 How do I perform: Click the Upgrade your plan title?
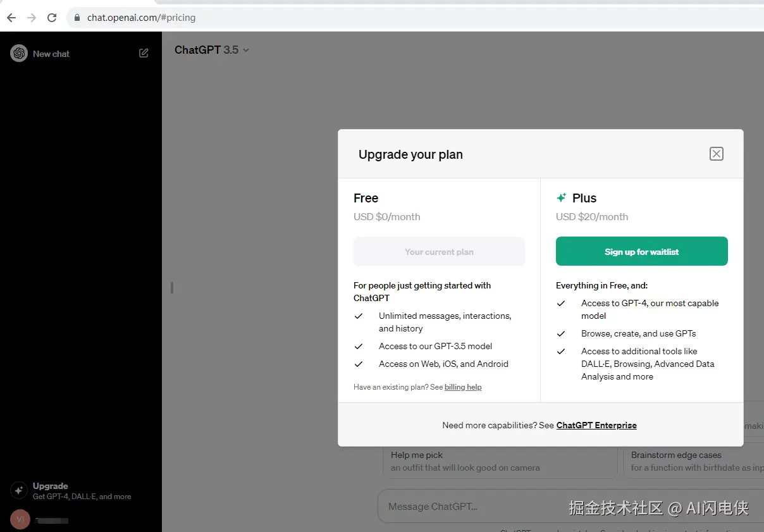pos(410,154)
